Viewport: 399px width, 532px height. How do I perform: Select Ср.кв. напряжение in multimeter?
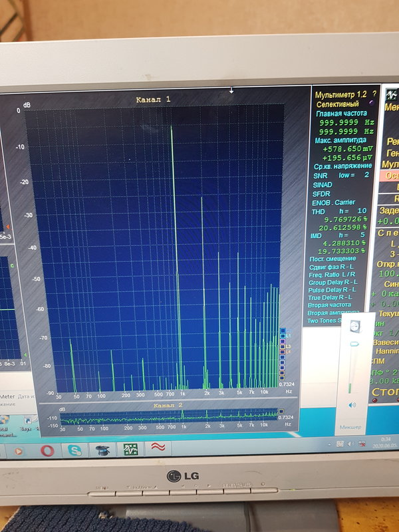(x=342, y=166)
